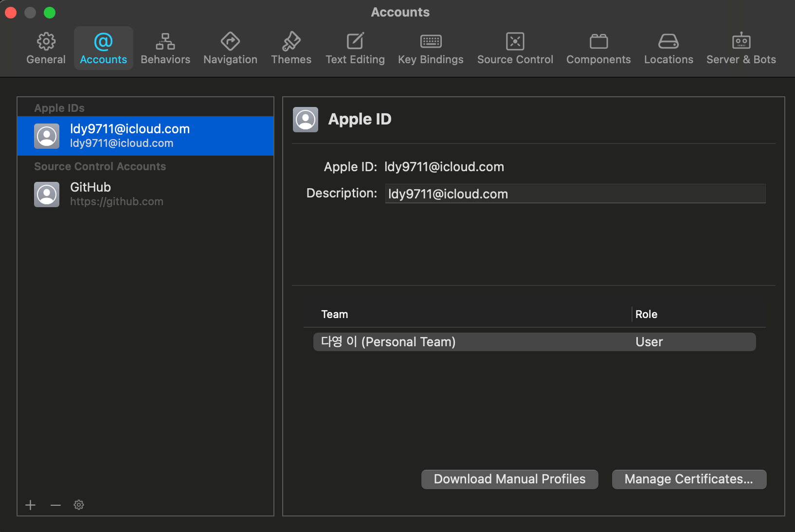Viewport: 795px width, 532px height.
Task: Open Server & Bots preferences
Action: click(741, 48)
